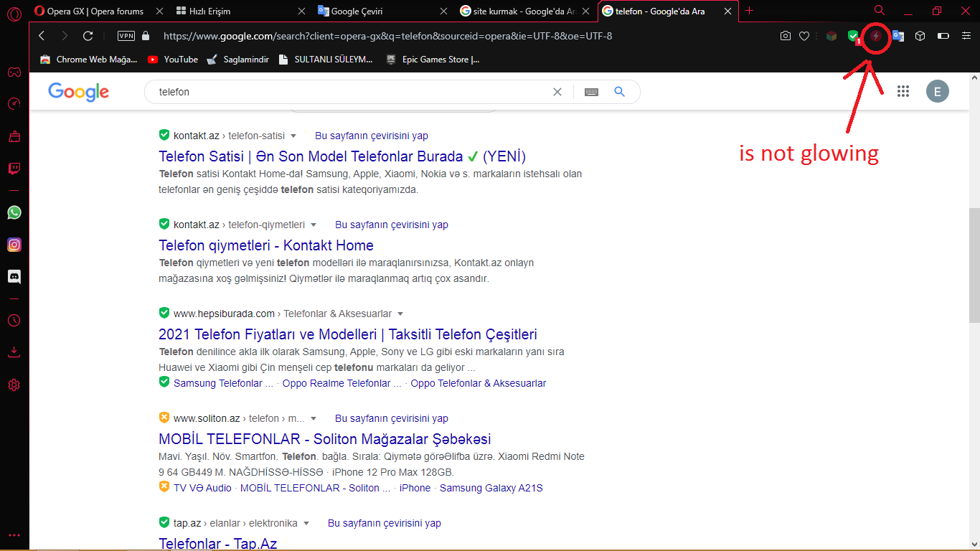
Task: Open Easy Setup sliders icon
Action: click(x=966, y=36)
